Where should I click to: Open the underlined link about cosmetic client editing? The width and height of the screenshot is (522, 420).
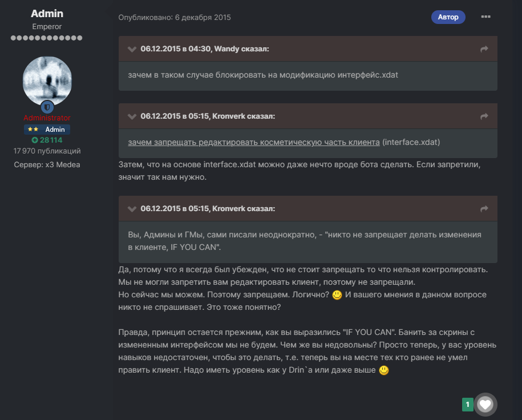254,142
